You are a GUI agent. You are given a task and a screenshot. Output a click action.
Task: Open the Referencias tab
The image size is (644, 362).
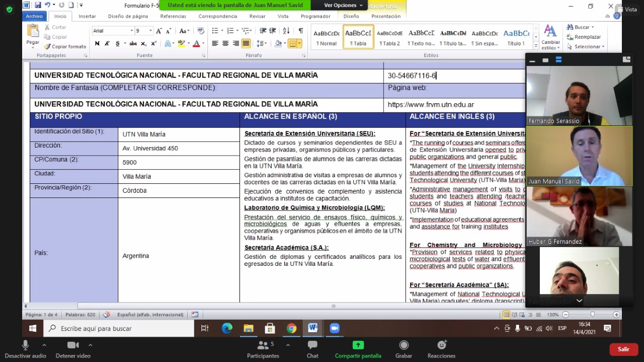click(x=173, y=16)
